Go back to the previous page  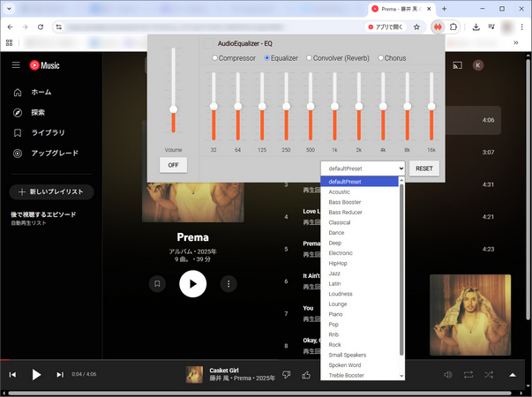coord(11,26)
